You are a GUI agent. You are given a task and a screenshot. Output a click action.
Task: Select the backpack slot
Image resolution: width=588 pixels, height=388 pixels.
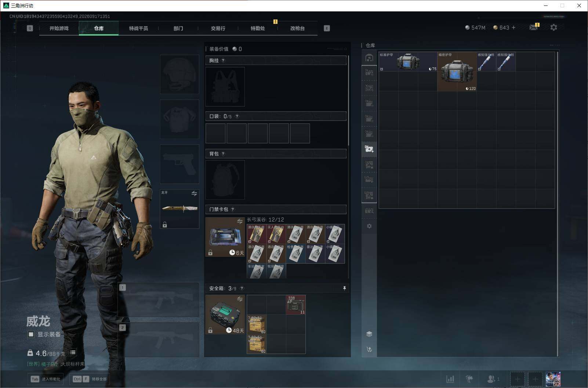tap(225, 180)
